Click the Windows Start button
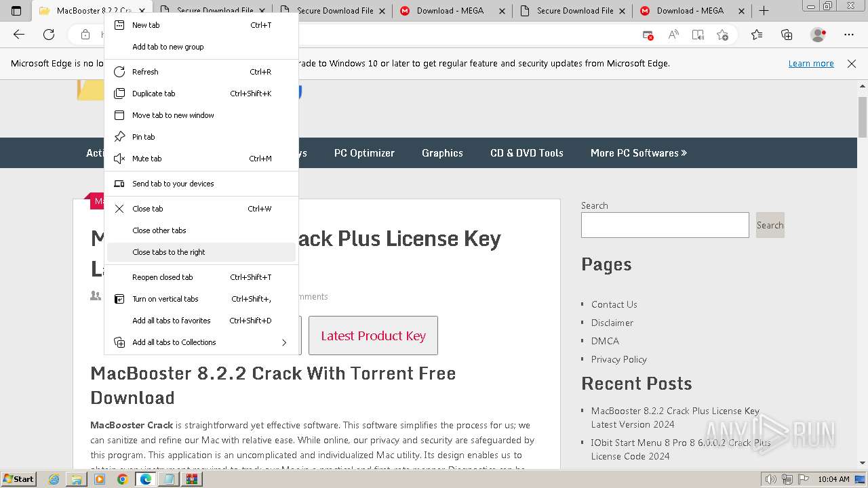 pos(19,479)
